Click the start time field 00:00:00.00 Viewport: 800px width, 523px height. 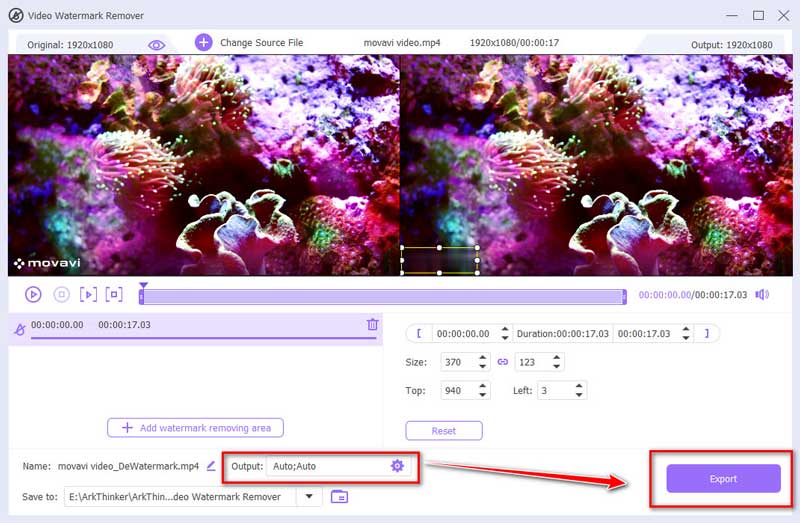[x=465, y=334]
